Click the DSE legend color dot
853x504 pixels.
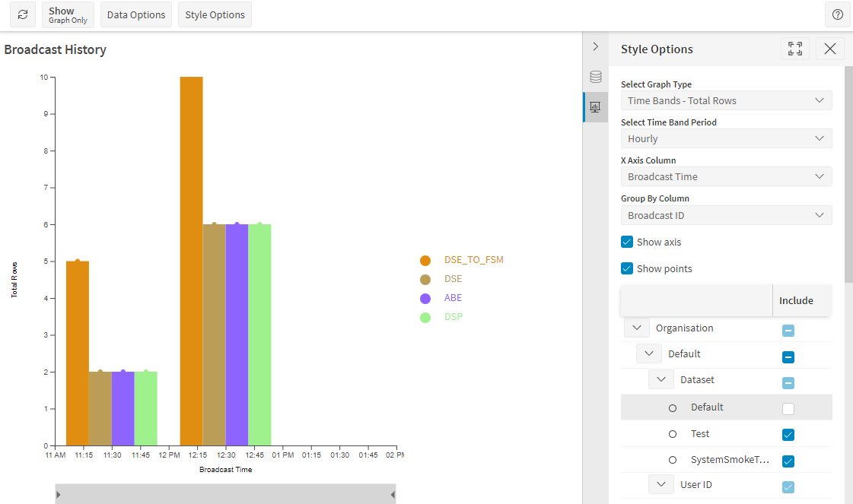(x=425, y=280)
